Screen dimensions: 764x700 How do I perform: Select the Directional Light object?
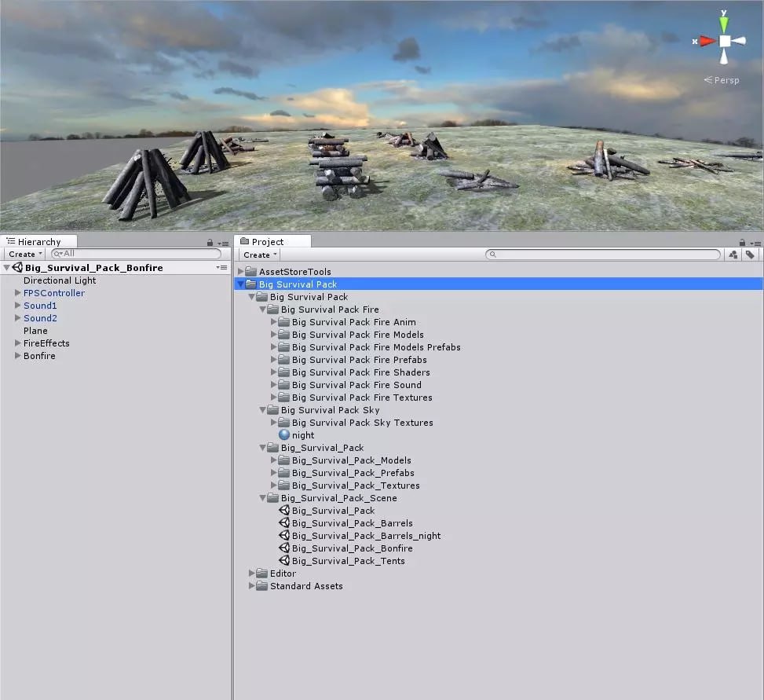click(60, 280)
